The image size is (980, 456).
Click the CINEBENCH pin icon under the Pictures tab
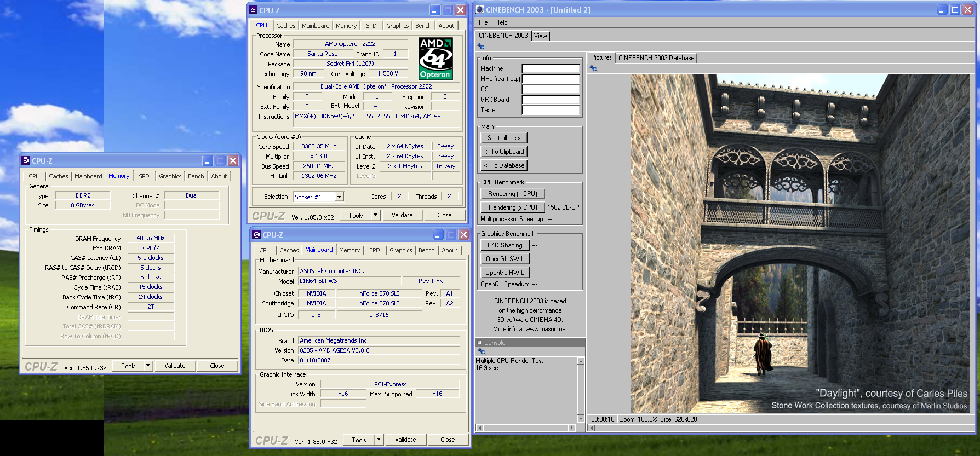coord(593,68)
